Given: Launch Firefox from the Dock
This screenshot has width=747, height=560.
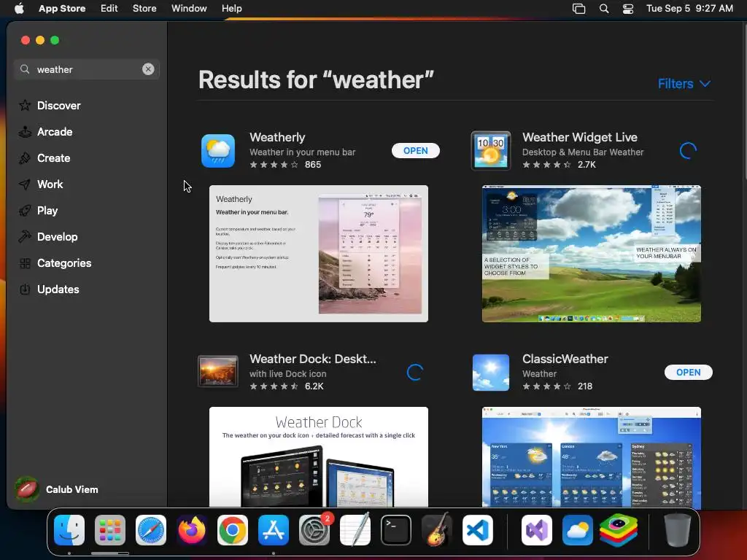Looking at the screenshot, I should click(x=192, y=530).
